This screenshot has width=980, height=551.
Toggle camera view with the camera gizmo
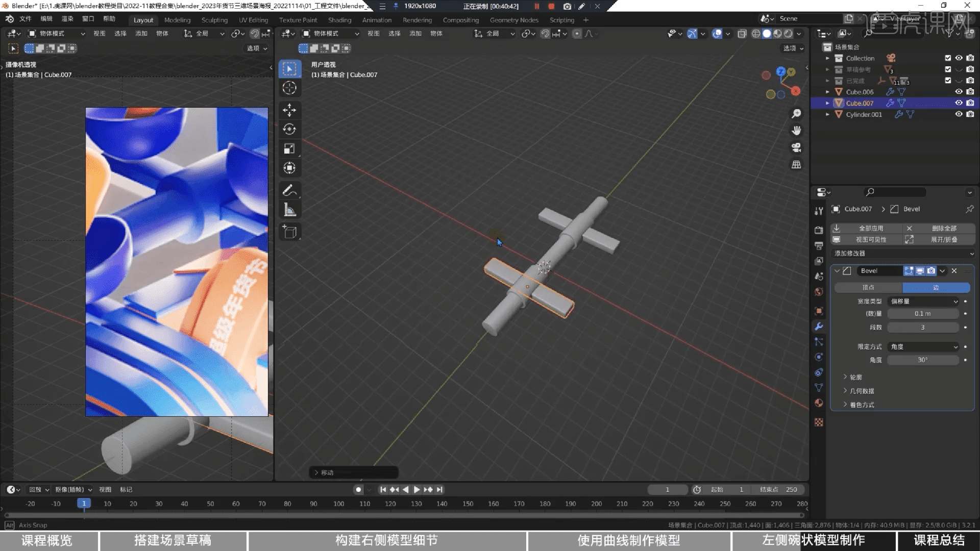click(796, 147)
